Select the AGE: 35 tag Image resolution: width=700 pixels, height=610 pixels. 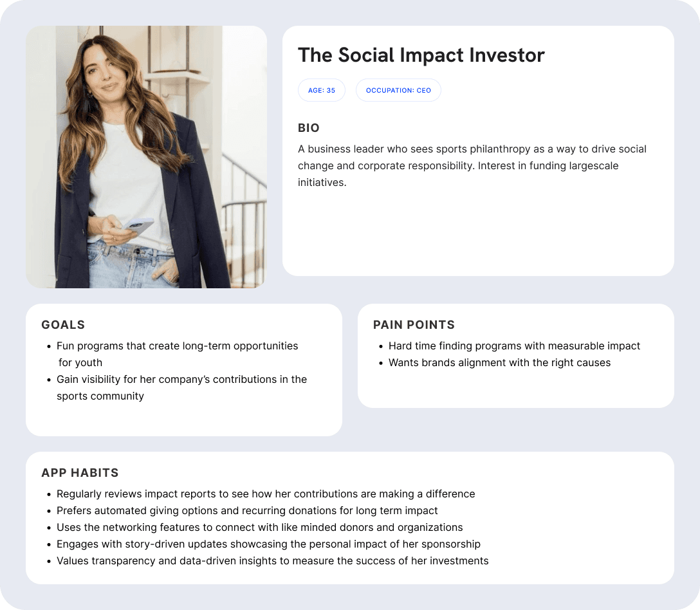(x=322, y=90)
